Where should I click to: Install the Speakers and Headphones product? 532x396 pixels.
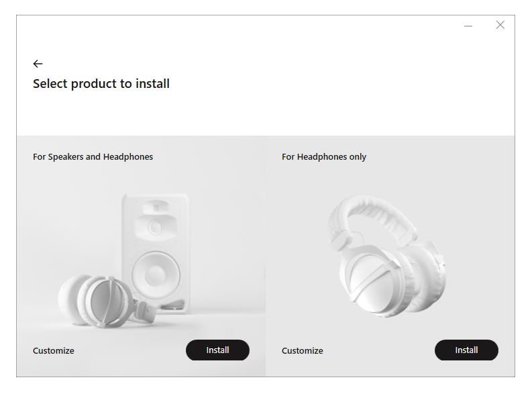tap(217, 350)
